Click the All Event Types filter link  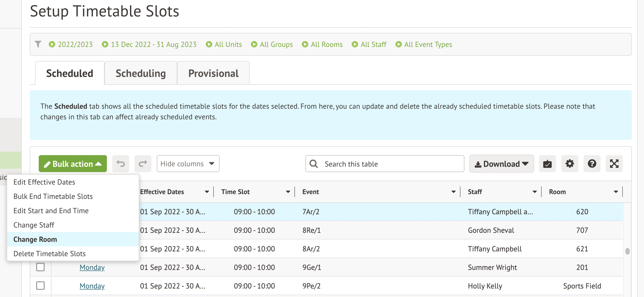(x=428, y=44)
